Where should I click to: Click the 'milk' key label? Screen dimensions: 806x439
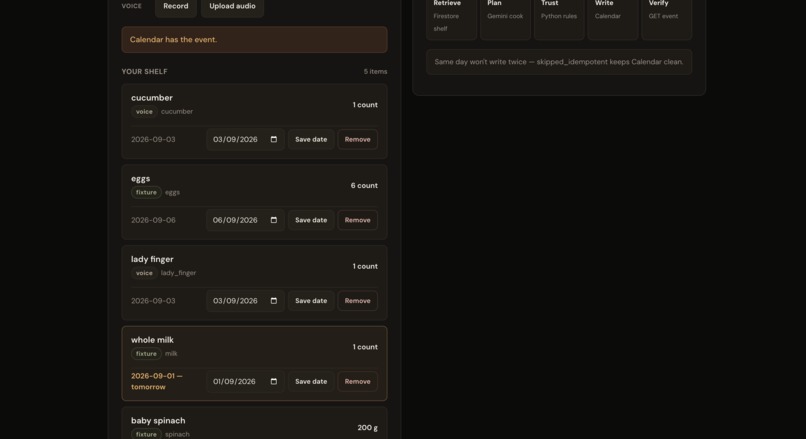(171, 354)
